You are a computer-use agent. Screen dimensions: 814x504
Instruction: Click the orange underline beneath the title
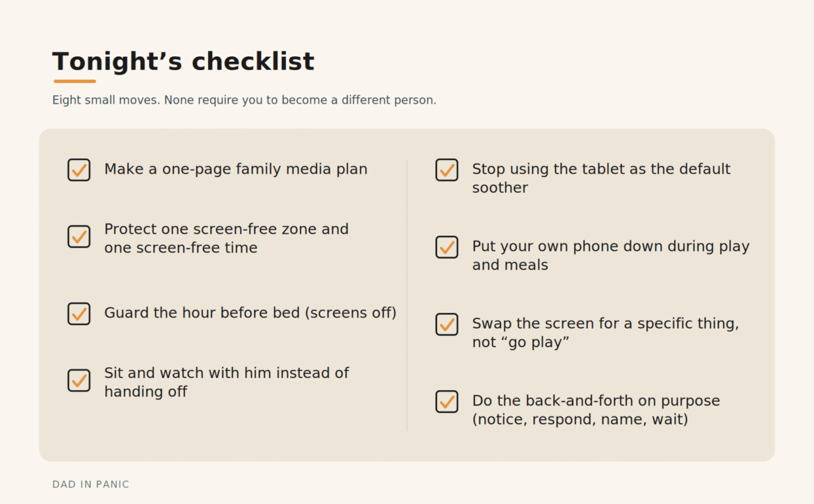point(74,81)
